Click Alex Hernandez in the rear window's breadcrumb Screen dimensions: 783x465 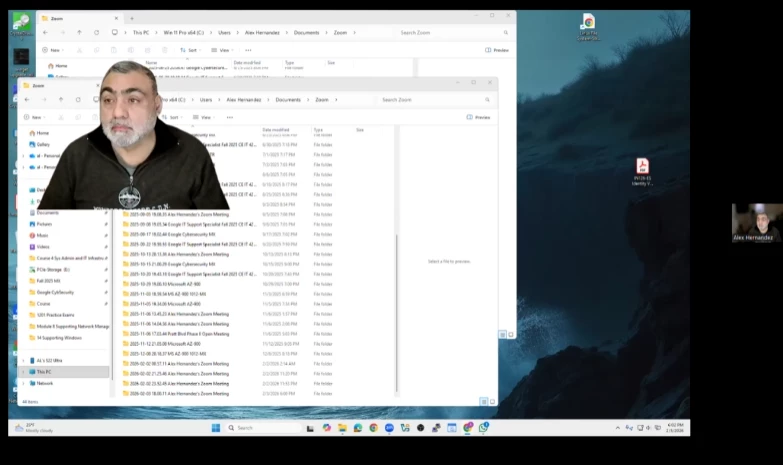[x=262, y=32]
